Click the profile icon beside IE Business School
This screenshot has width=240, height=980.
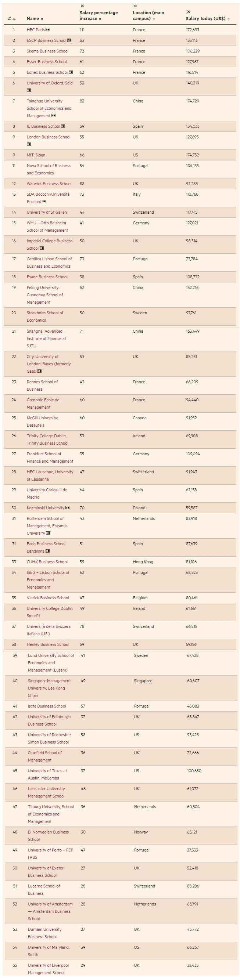63,126
